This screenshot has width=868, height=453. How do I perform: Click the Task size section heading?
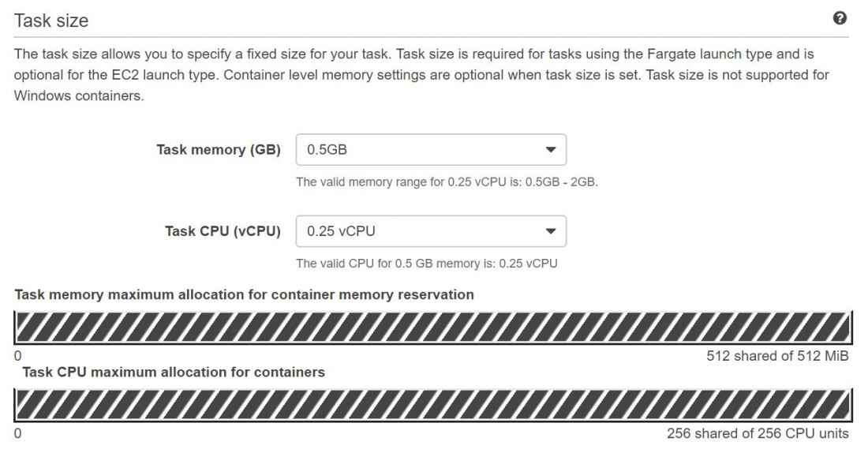51,21
